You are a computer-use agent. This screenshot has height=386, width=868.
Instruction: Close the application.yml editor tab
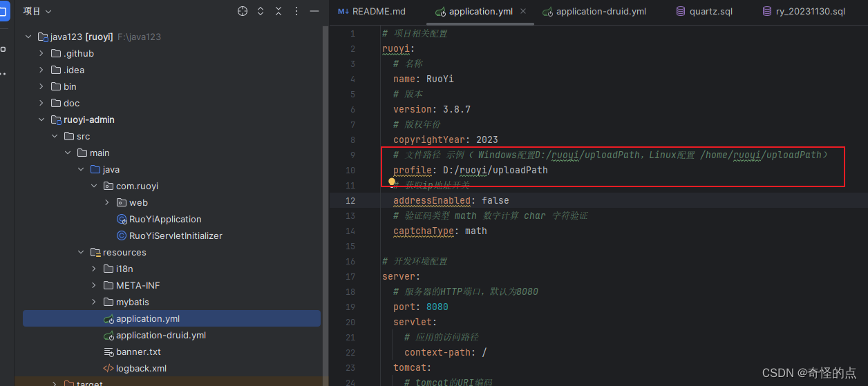(x=522, y=11)
